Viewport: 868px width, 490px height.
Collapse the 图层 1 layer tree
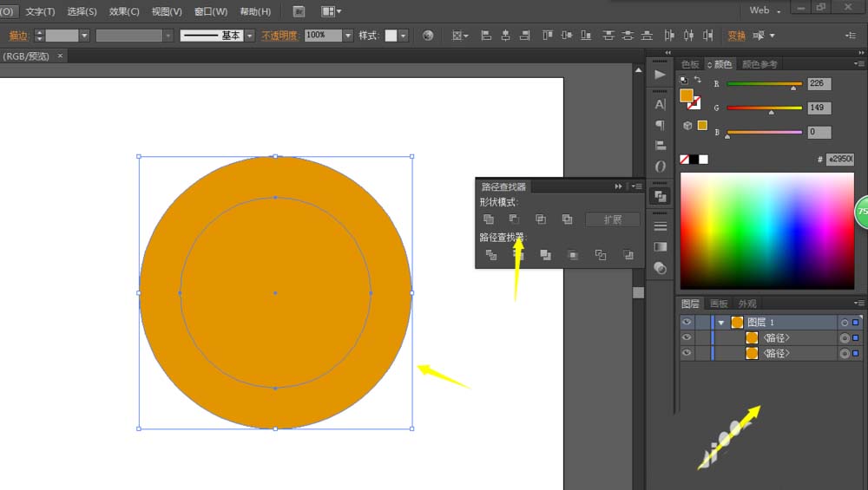[720, 323]
